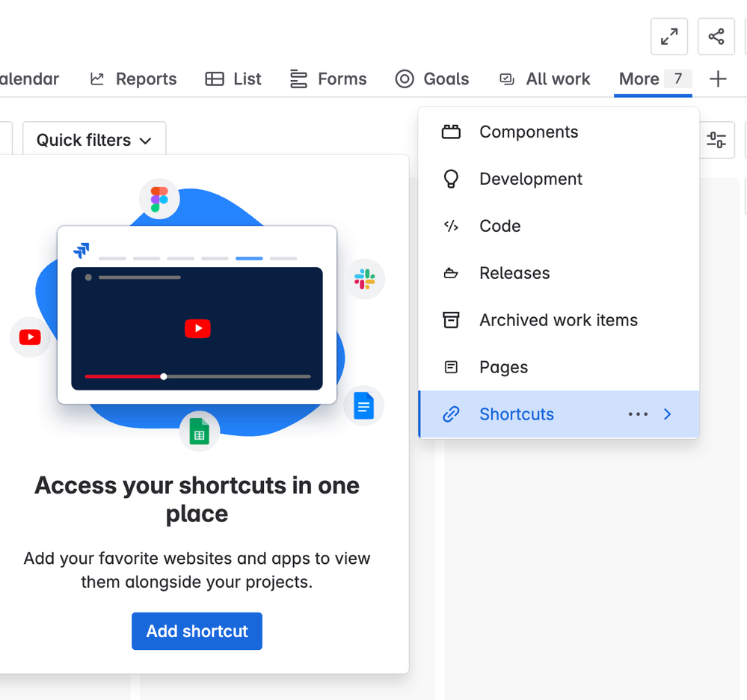
Task: Click the List table icon
Action: click(x=215, y=79)
